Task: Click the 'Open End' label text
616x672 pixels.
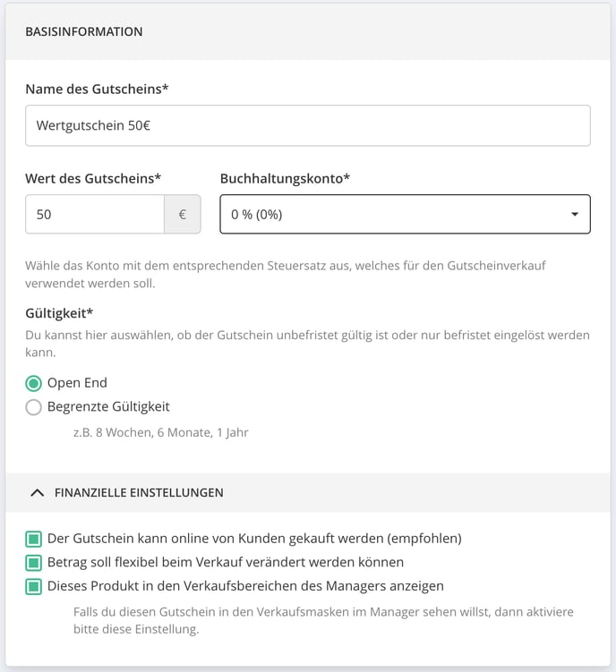Action: click(77, 383)
